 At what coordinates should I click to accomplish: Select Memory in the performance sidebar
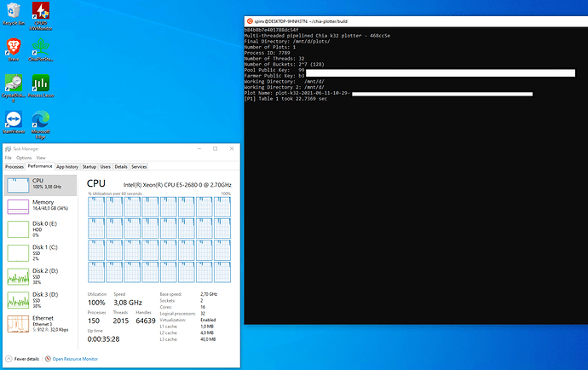[43, 205]
